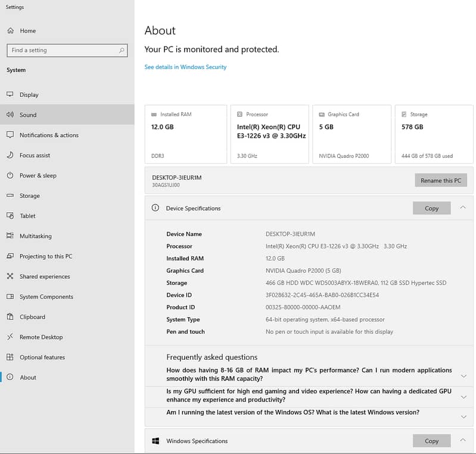
Task: Expand the GPU gaming FAQ question
Action: (x=463, y=397)
